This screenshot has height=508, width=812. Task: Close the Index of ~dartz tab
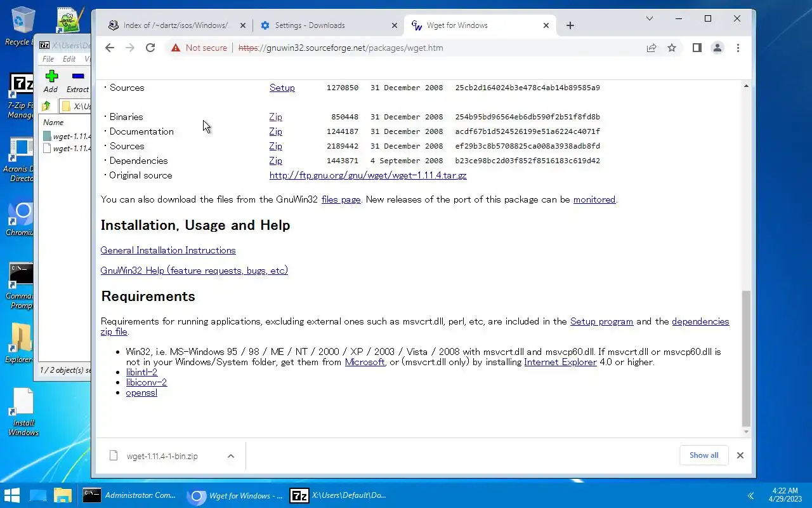pyautogui.click(x=242, y=25)
